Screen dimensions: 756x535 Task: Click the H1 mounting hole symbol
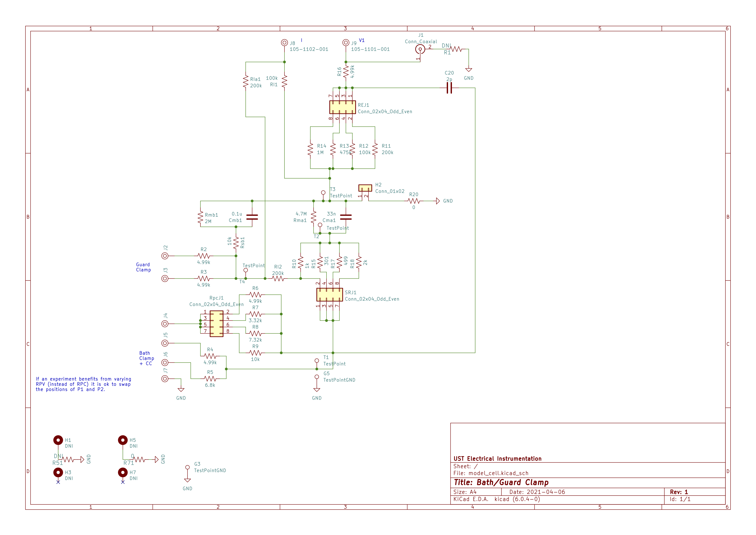58,440
